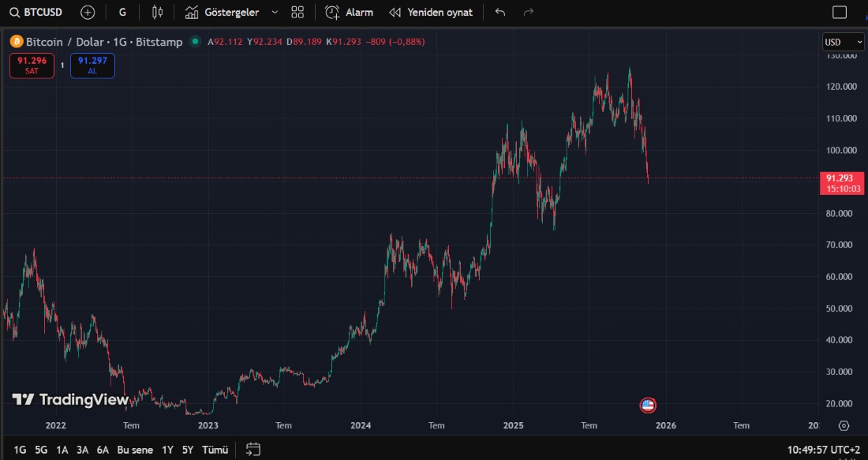Click the blue AL buy button
Viewport: 868px width, 460px height.
(92, 65)
